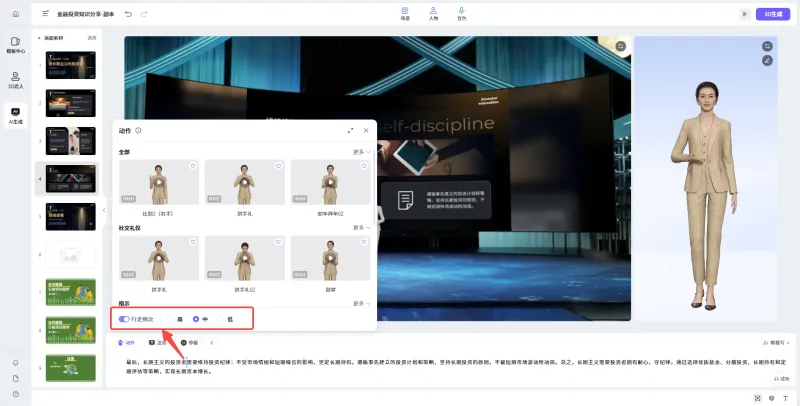Screen dimensions: 800x406
Task: Play first 社交礼仪 拱手礼 action preview
Action: click(x=159, y=258)
